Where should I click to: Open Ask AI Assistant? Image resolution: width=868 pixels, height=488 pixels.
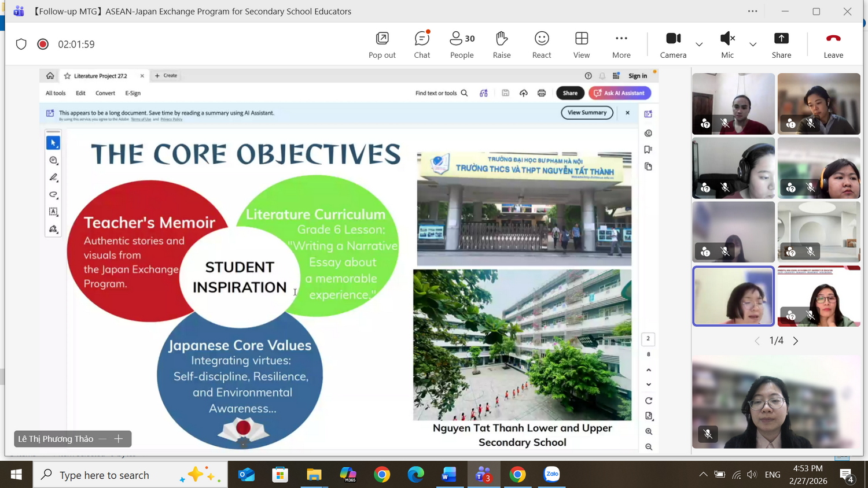[x=620, y=93]
